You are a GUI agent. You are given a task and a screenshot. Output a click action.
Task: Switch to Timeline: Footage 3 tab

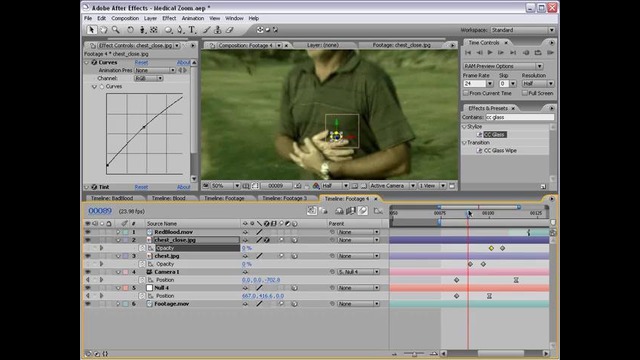(284, 198)
